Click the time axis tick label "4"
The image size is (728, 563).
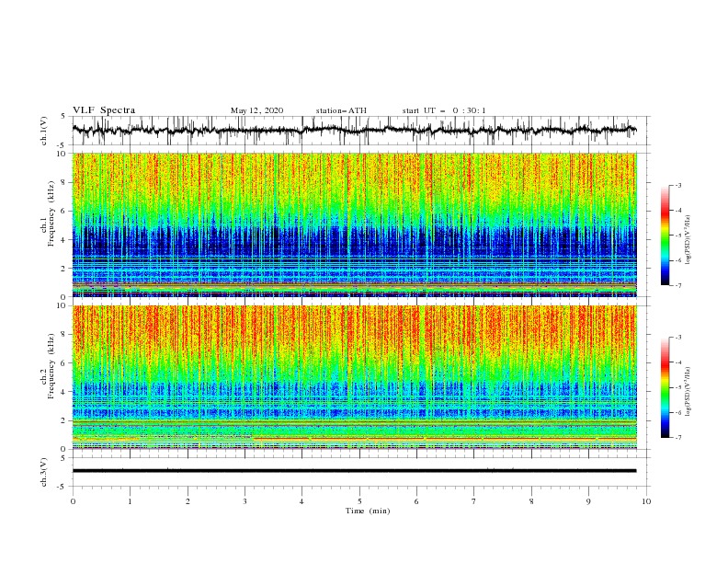[x=301, y=501]
